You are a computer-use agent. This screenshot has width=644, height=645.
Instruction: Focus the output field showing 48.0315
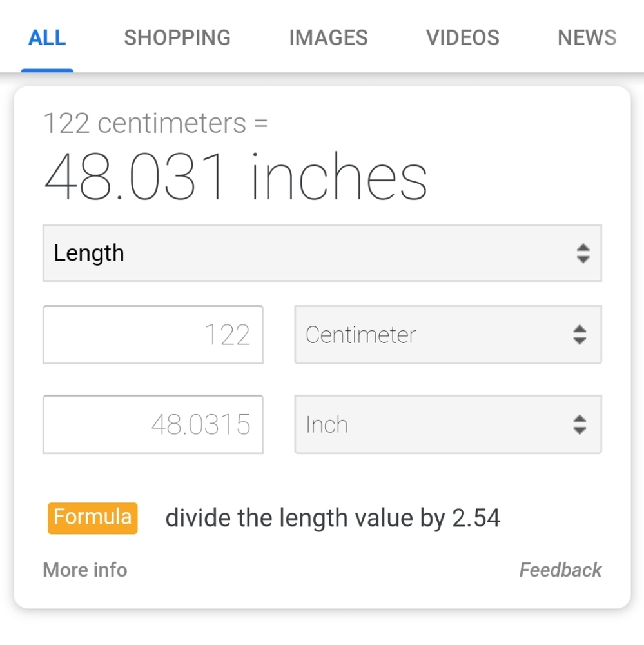point(153,424)
